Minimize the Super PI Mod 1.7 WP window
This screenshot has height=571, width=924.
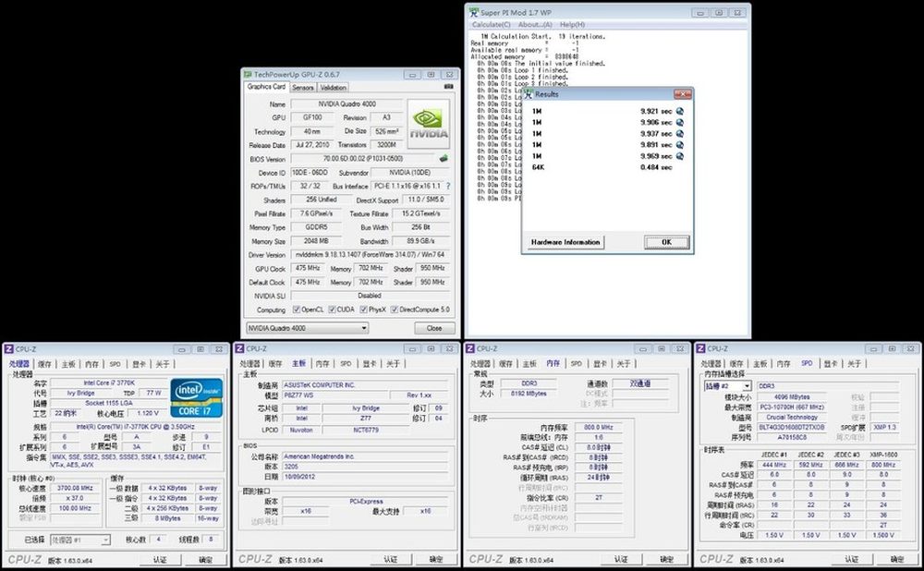pos(700,13)
